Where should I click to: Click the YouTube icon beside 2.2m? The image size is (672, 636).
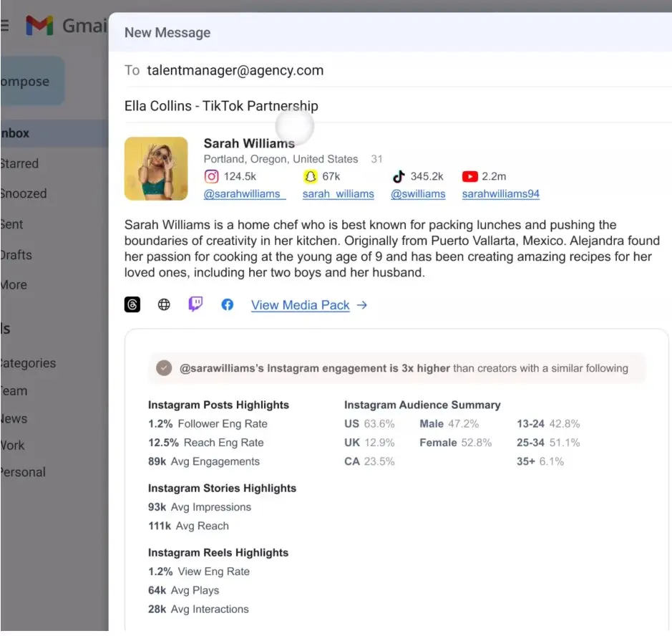click(469, 176)
